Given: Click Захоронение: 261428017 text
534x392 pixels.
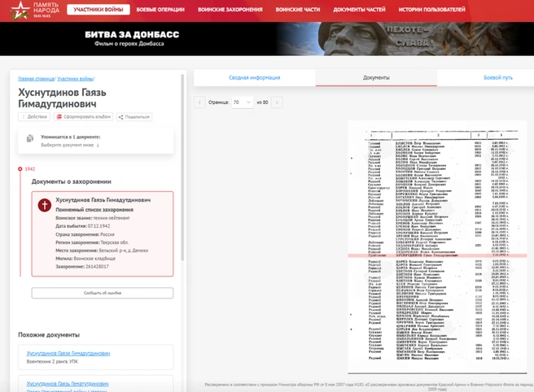Looking at the screenshot, I should [82, 267].
